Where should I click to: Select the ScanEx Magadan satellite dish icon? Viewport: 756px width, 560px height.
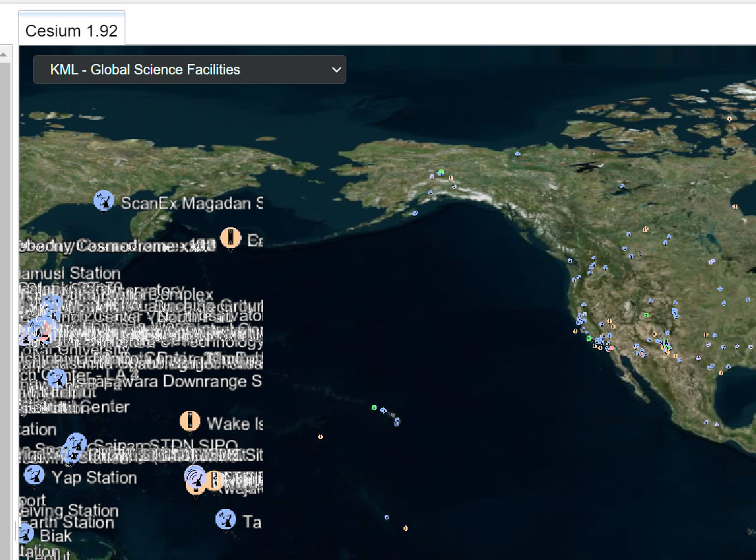point(104,200)
